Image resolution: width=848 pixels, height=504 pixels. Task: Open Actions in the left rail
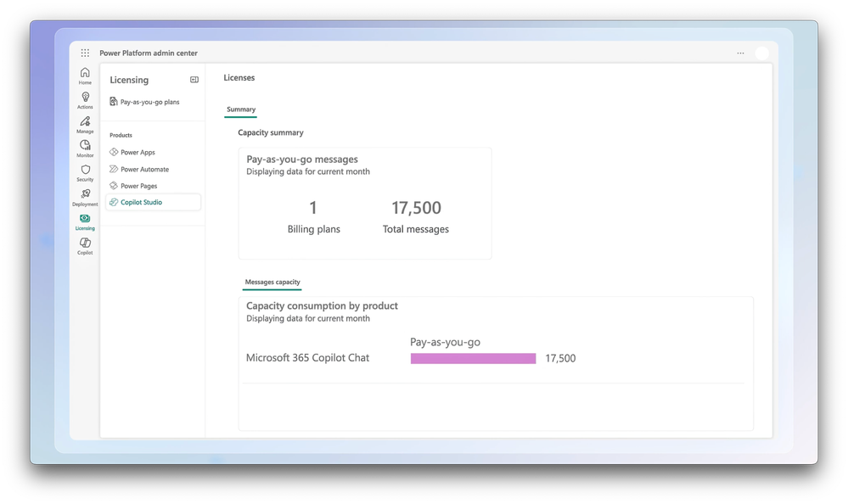coord(85,100)
